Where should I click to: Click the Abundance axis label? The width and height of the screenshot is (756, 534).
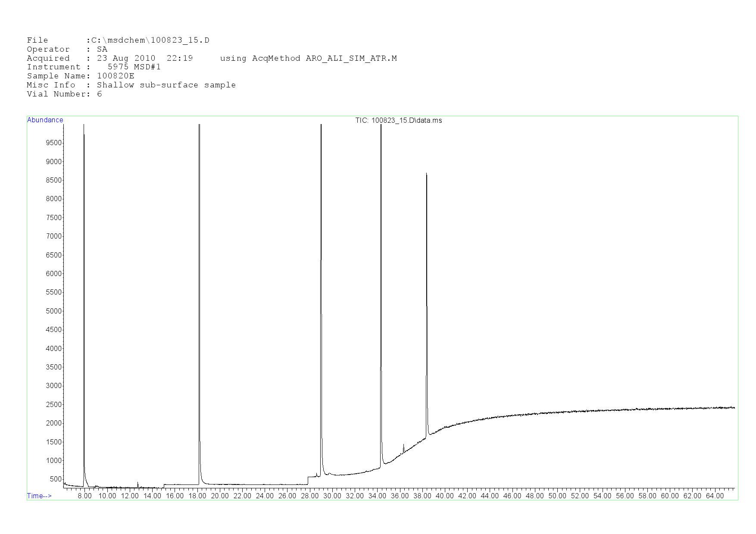pyautogui.click(x=45, y=120)
